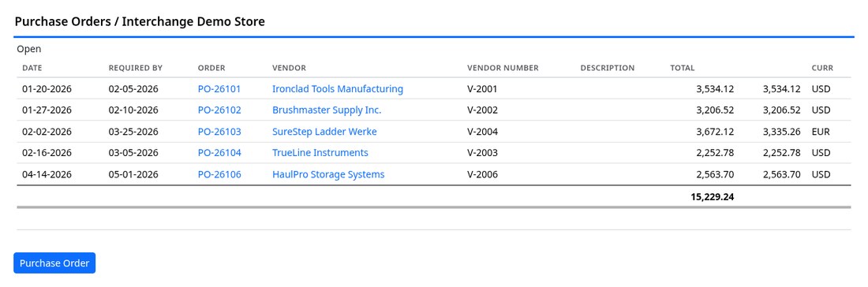Image resolution: width=868 pixels, height=287 pixels.
Task: Click the ORDER column header
Action: [x=211, y=68]
